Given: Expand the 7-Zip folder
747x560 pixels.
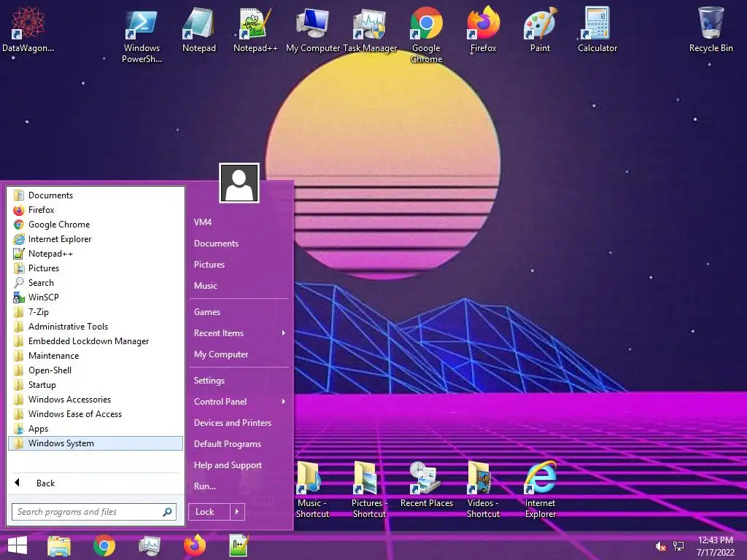Looking at the screenshot, I should click(x=96, y=312).
